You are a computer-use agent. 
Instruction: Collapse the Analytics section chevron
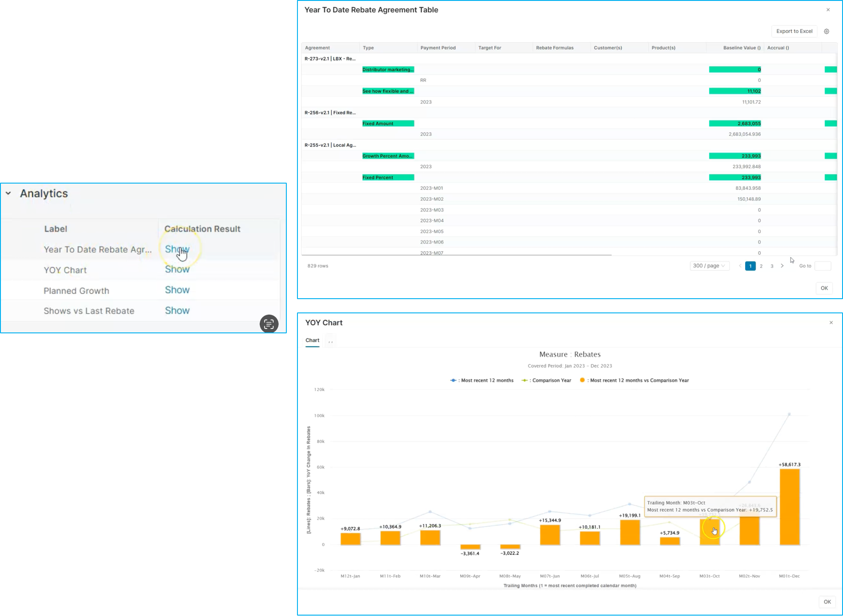pyautogui.click(x=8, y=193)
